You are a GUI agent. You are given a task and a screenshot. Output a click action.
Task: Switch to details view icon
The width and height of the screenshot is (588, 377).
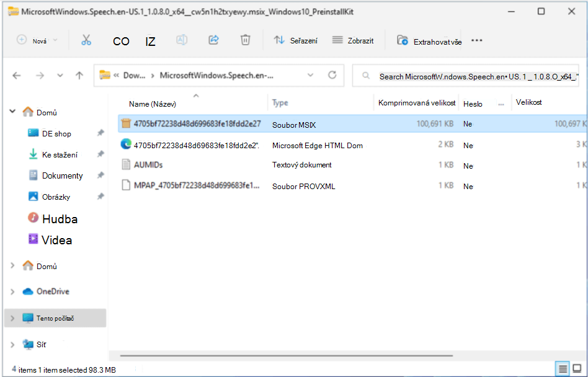pos(563,369)
